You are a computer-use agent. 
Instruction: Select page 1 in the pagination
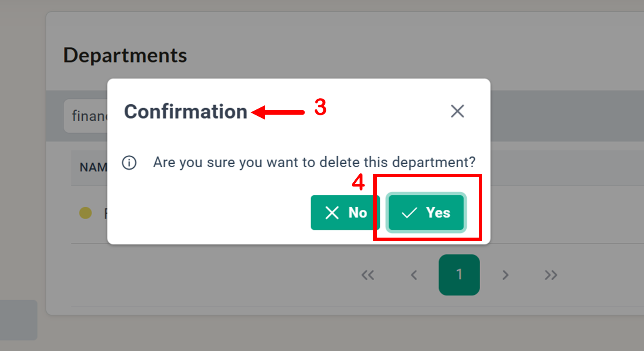pos(459,275)
